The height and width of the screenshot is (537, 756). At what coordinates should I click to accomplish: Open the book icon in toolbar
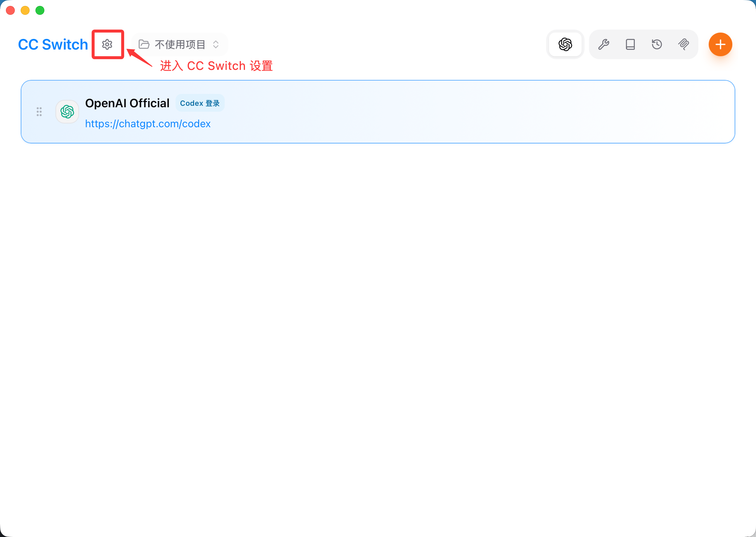pyautogui.click(x=630, y=44)
